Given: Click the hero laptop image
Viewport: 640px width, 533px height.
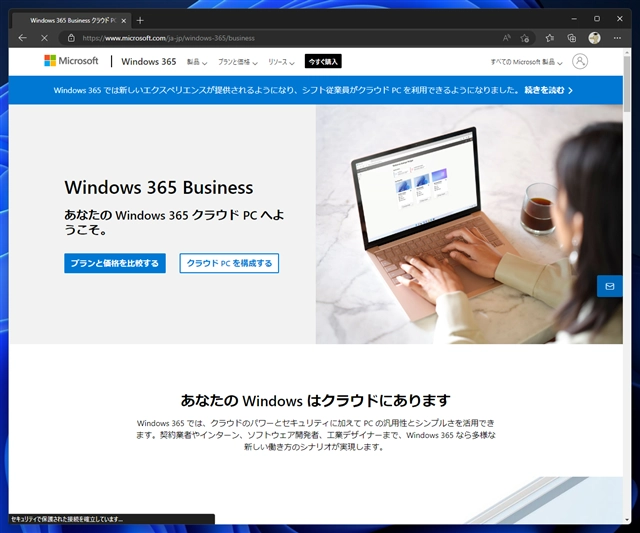Looking at the screenshot, I should point(469,224).
